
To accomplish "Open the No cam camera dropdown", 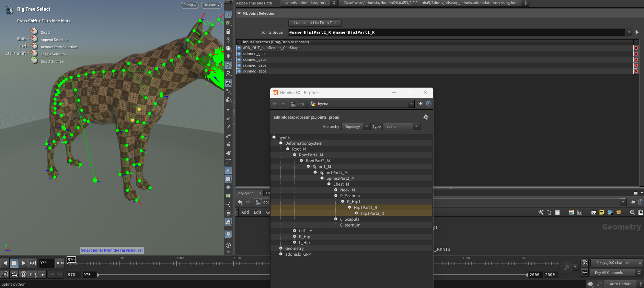I will [211, 5].
